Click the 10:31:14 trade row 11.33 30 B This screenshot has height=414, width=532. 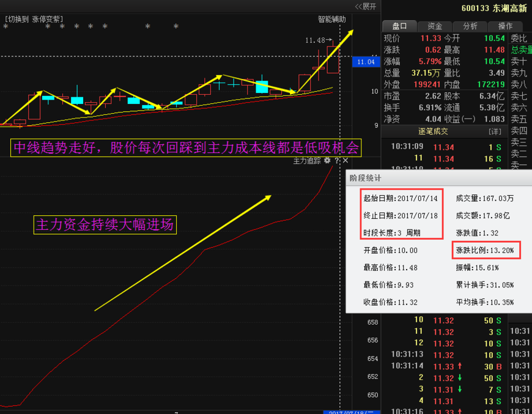[x=446, y=366]
